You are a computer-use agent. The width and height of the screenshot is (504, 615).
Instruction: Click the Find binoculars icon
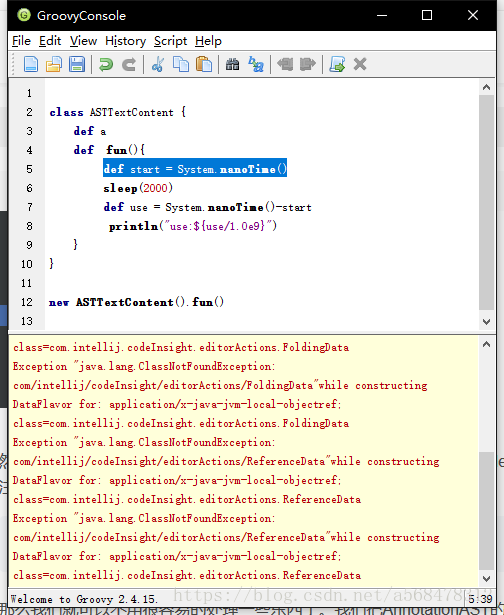coord(233,64)
